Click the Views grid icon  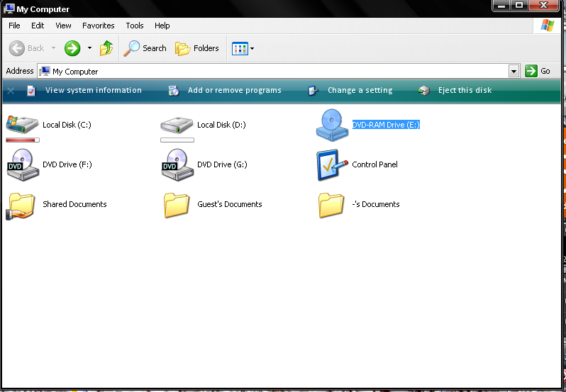point(240,48)
